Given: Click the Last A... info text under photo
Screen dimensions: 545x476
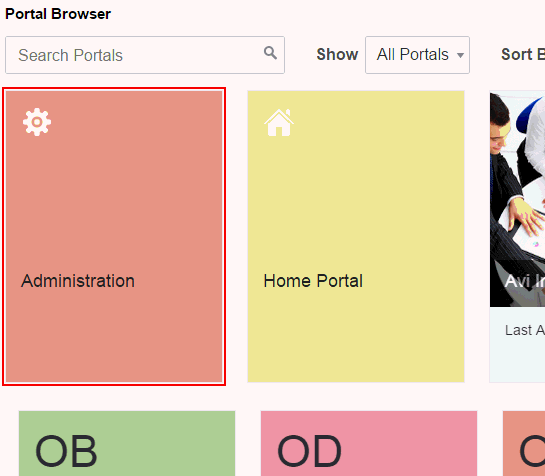Looking at the screenshot, I should point(525,330).
